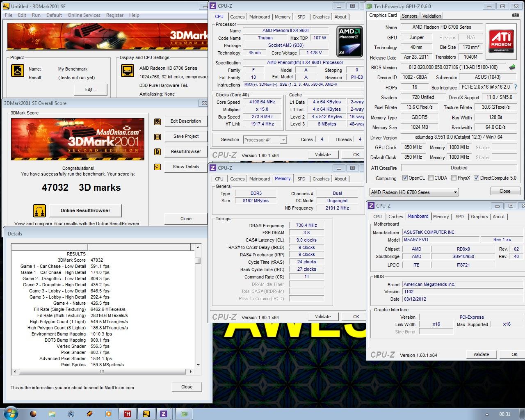Image resolution: width=525 pixels, height=420 pixels.
Task: Click the round orb icon beside the Start button
Action: [33, 413]
